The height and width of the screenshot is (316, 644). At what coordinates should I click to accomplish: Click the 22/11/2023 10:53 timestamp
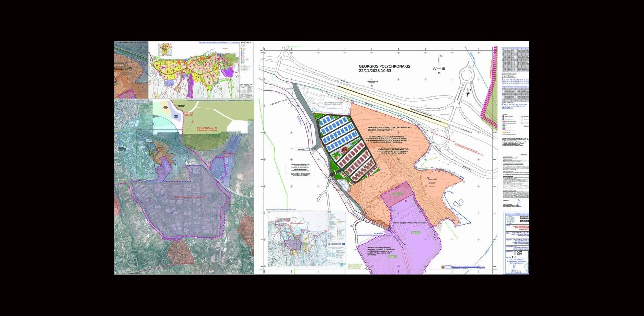(375, 71)
